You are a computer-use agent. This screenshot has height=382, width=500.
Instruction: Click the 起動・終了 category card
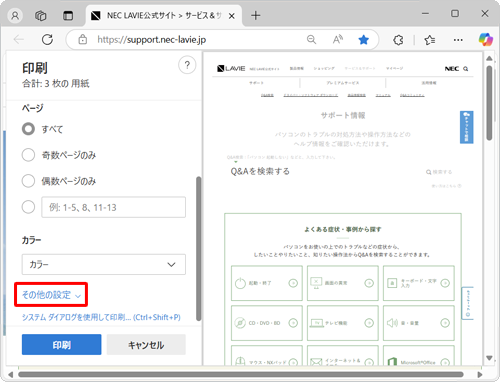point(267,283)
